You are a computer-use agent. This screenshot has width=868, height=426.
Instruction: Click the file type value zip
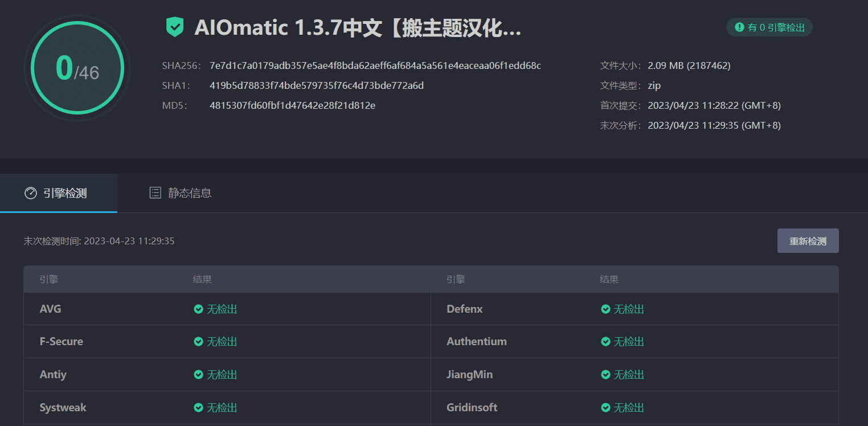point(654,85)
